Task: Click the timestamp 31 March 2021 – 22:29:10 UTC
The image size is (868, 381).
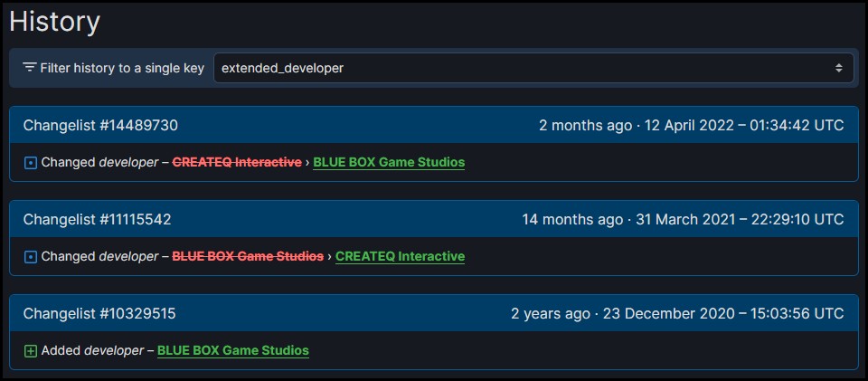Action: click(x=740, y=220)
